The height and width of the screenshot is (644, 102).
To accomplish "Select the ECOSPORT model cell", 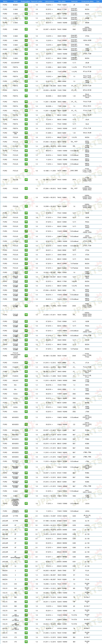I will (15, 63).
